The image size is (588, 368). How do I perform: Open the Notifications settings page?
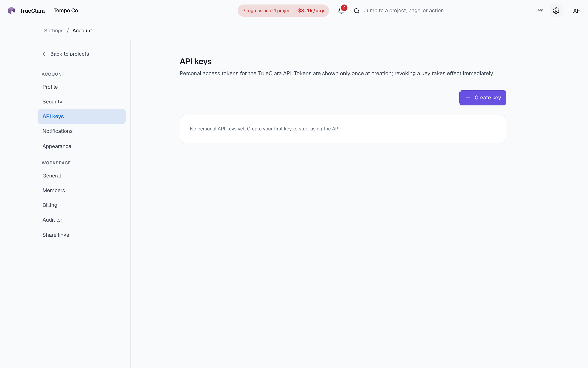click(81, 131)
